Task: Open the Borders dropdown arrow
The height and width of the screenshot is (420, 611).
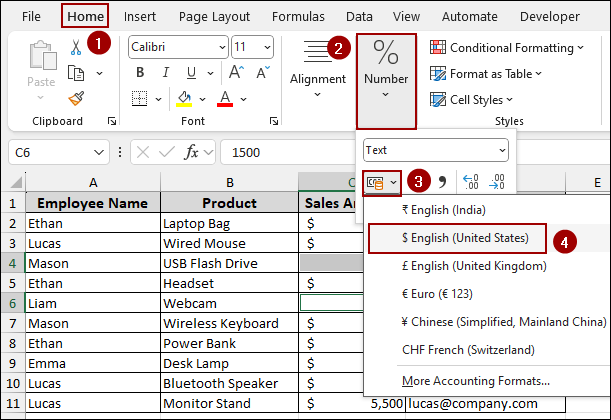Action: pos(159,99)
